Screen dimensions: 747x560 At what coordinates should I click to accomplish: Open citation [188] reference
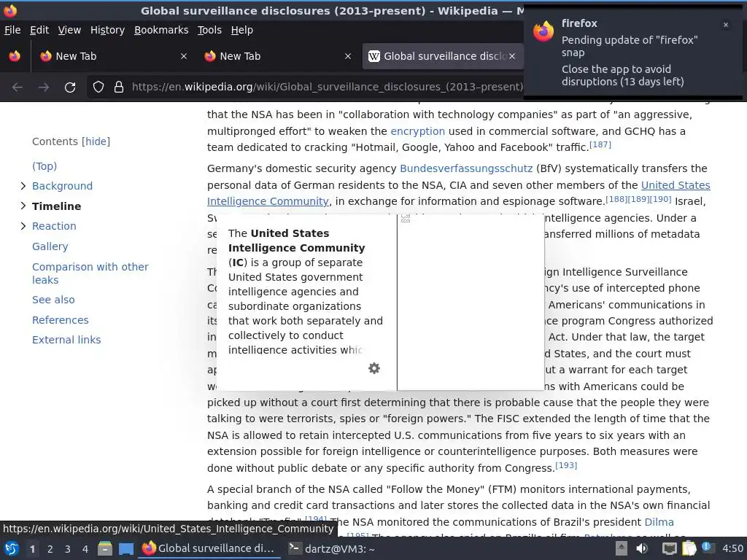[616, 198]
